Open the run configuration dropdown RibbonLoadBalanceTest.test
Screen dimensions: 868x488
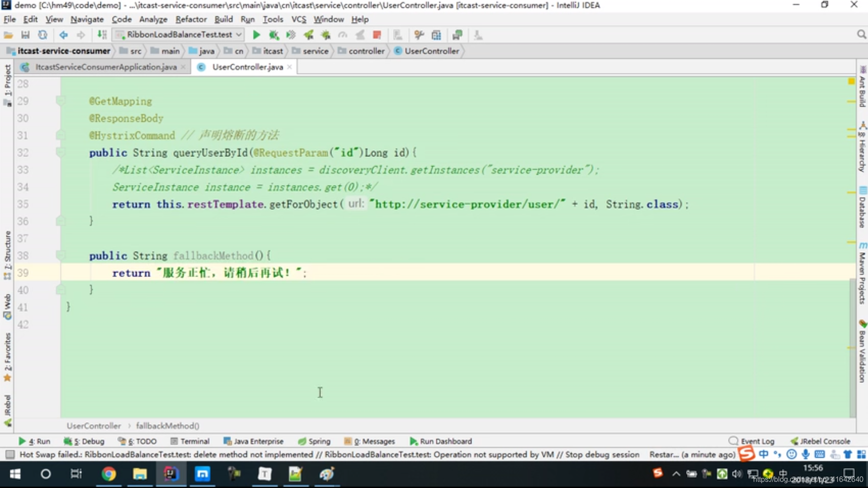click(179, 35)
